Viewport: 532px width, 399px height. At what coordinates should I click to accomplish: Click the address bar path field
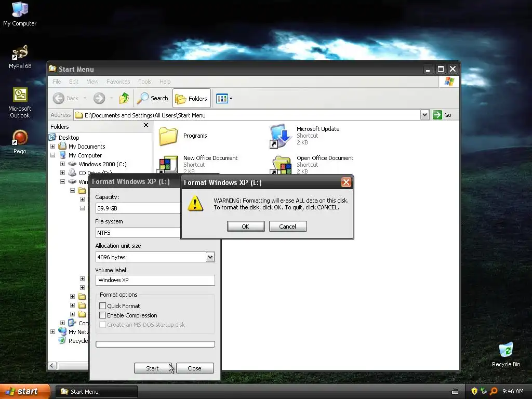247,115
